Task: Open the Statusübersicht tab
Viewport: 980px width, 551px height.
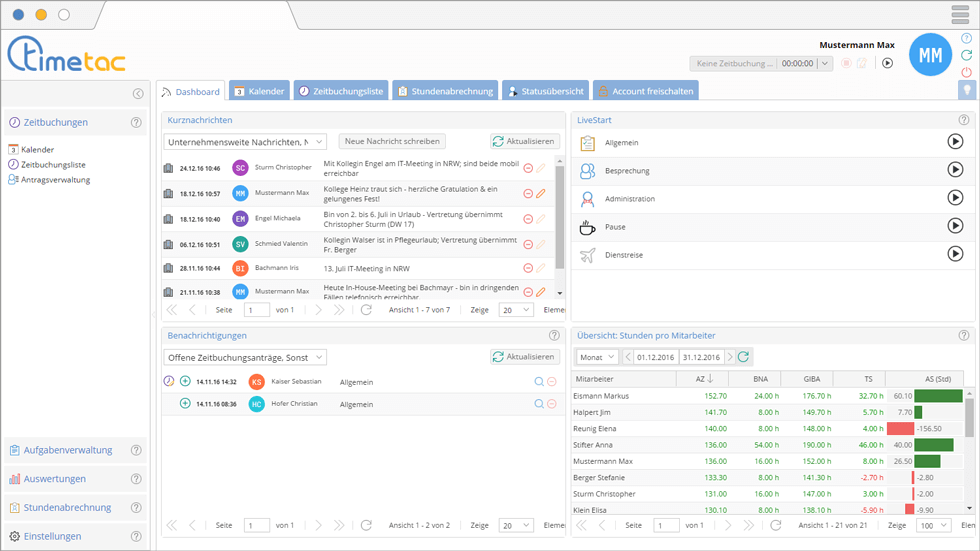Action: [545, 91]
